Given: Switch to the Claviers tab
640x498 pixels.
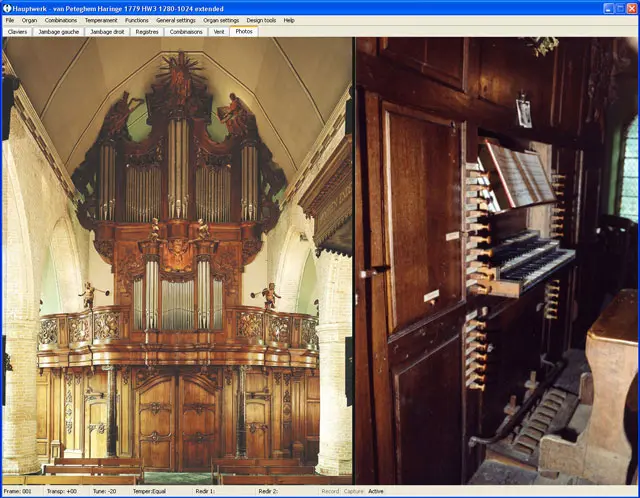Looking at the screenshot, I should point(17,32).
